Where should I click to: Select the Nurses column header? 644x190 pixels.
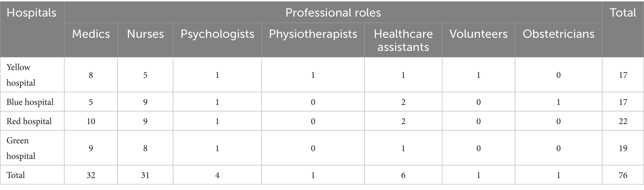point(145,34)
